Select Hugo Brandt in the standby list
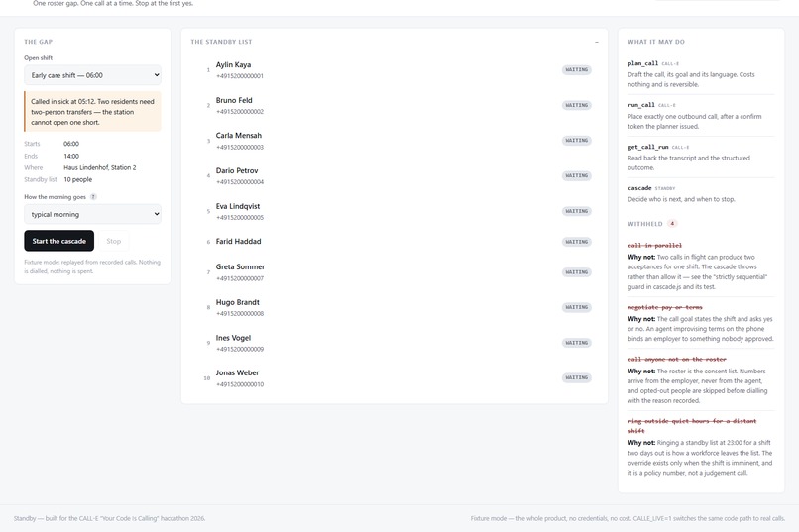 pos(395,307)
